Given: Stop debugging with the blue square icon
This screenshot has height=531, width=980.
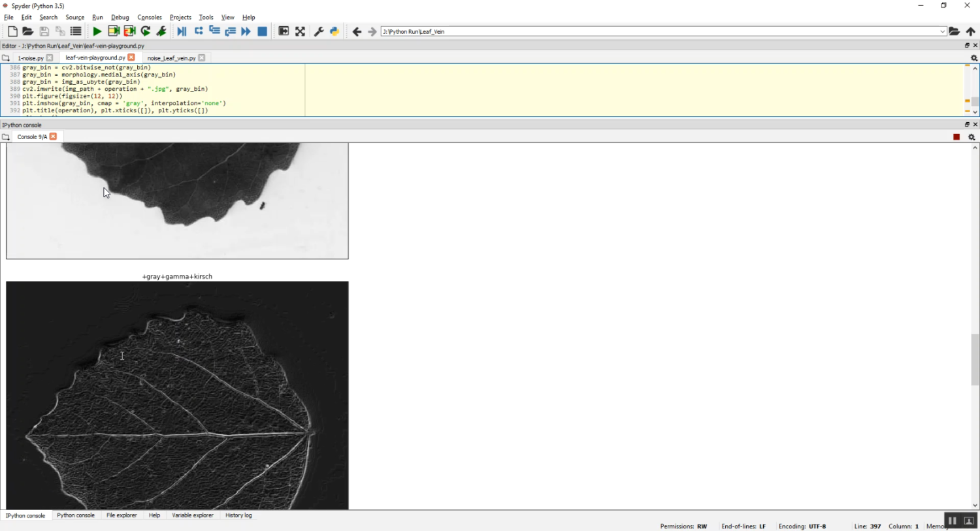Looking at the screenshot, I should [x=263, y=31].
